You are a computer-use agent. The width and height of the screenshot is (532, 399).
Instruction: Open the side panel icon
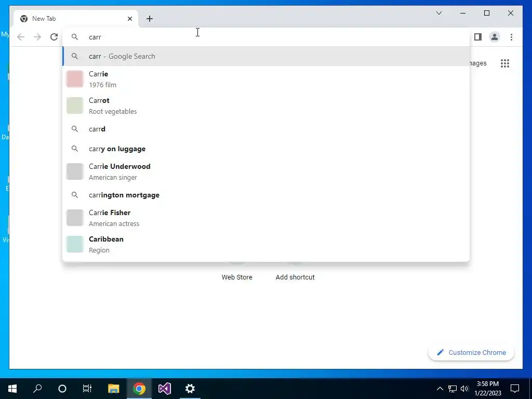478,37
